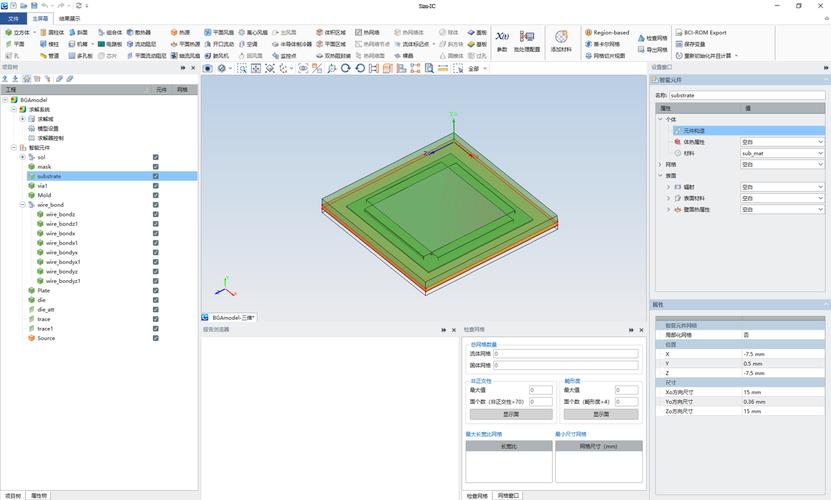This screenshot has width=831, height=500.
Task: Click the 电路板 PCB tool
Action: pos(110,44)
